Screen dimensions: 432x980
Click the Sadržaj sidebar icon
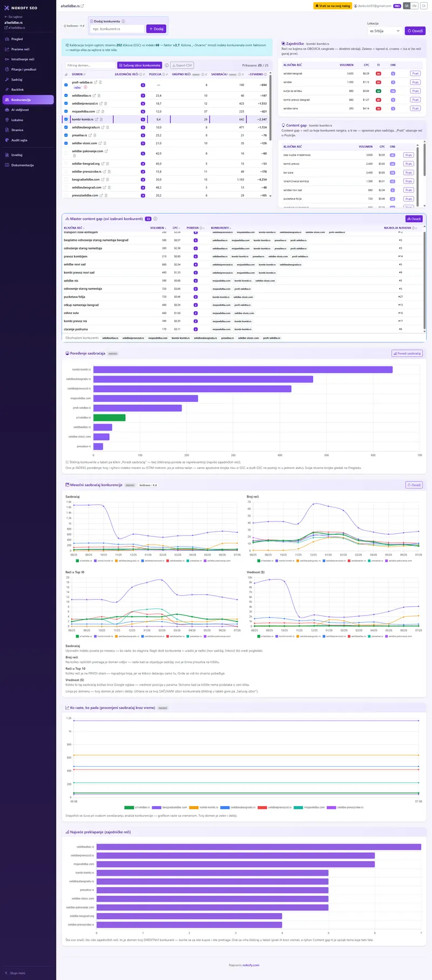pyautogui.click(x=6, y=79)
